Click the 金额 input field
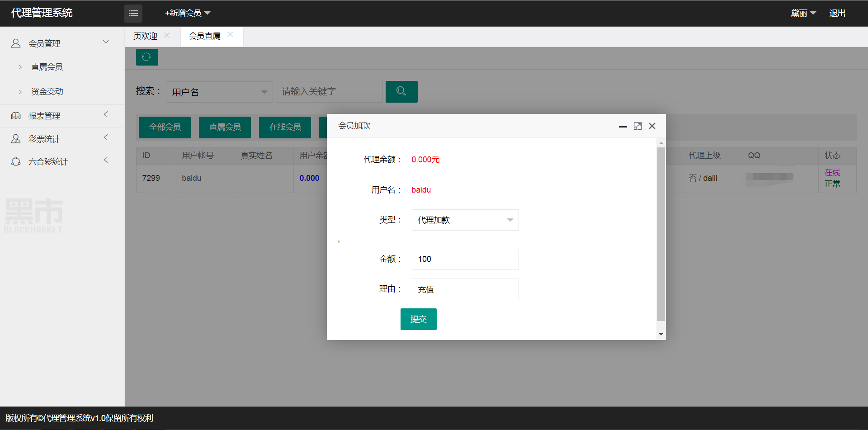 point(465,259)
